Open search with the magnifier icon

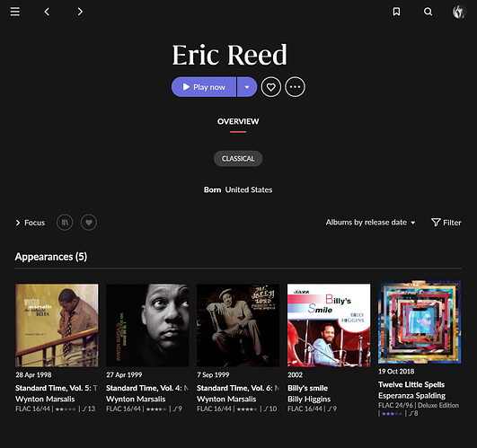(428, 12)
